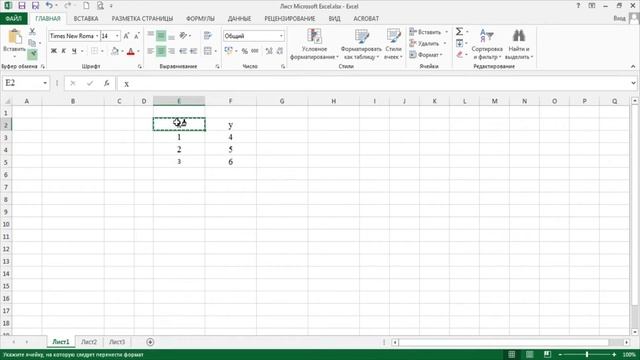Apply the percent style format
This screenshot has height=360, width=640.
[x=244, y=51]
